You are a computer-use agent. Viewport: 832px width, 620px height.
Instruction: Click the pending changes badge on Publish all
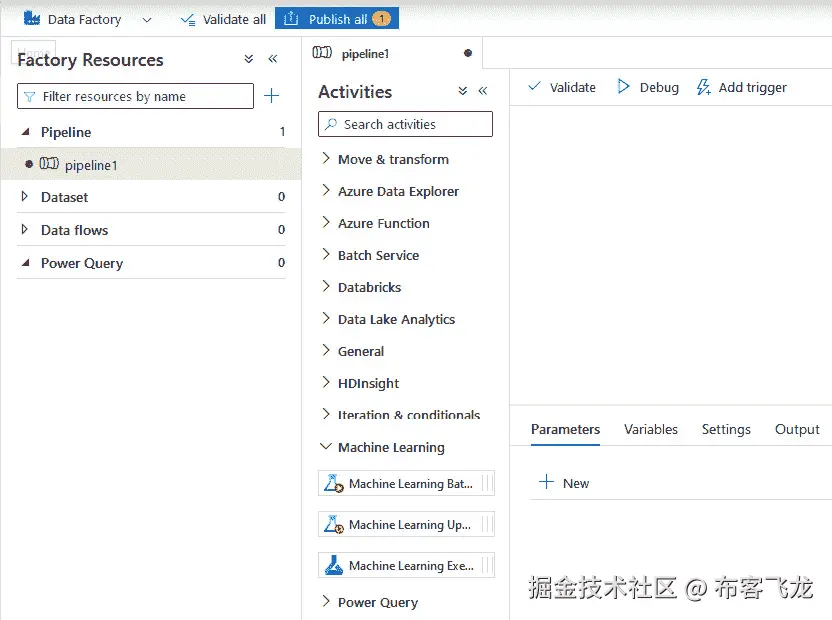coord(381,19)
